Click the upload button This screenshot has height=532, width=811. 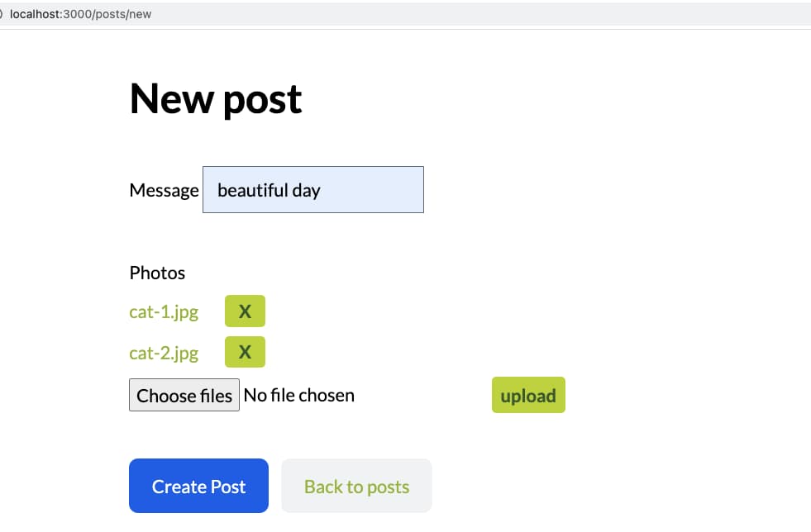tap(528, 395)
